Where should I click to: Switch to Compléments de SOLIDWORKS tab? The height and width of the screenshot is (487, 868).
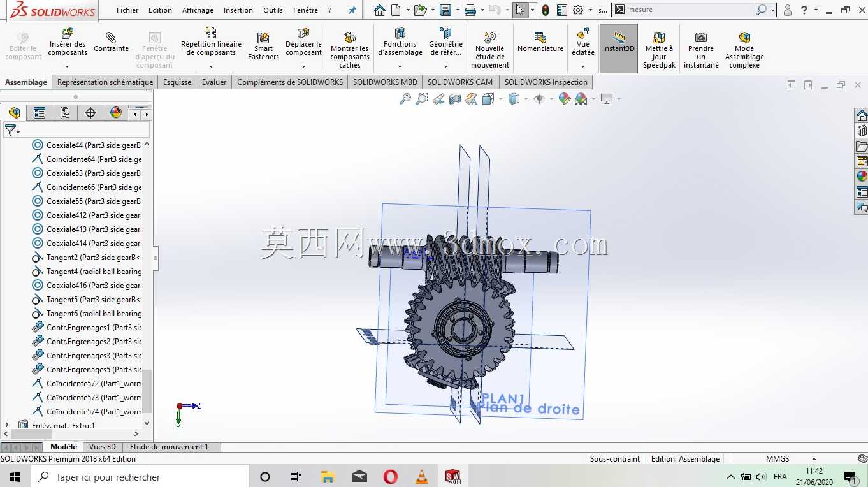(290, 82)
